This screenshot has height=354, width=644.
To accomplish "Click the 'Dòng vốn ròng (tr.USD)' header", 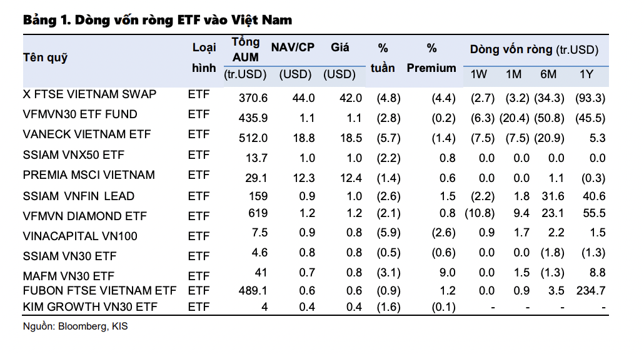I will (x=534, y=49).
